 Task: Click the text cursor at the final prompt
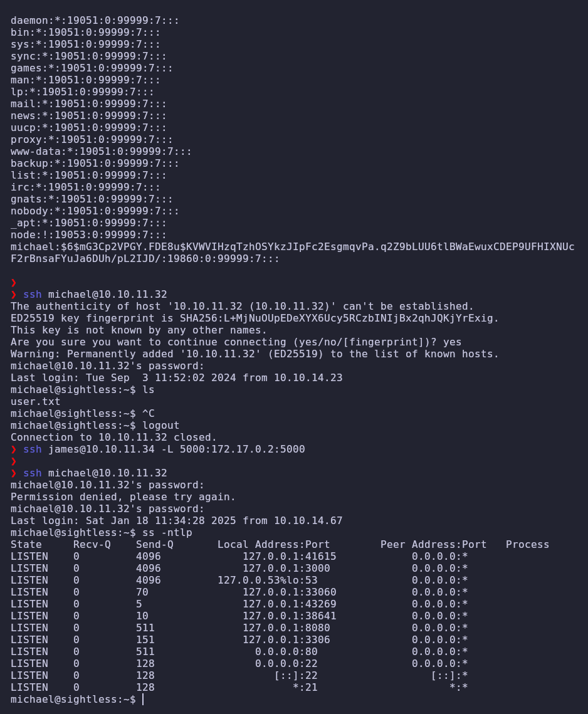143,700
